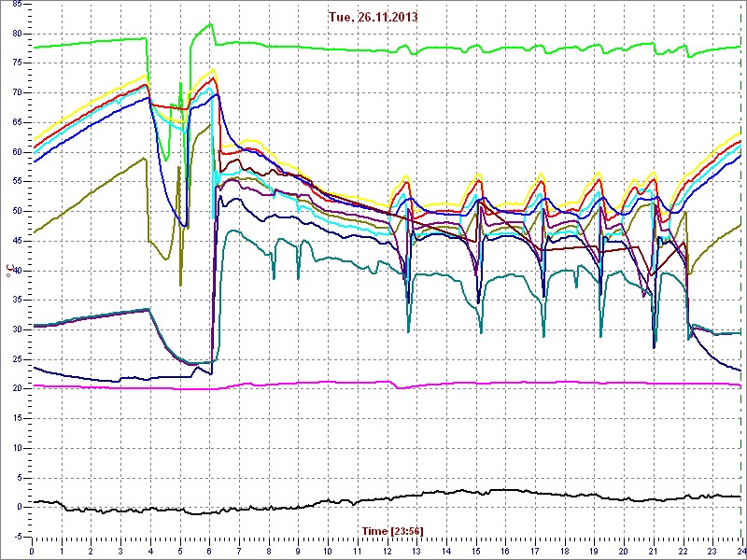Viewport: 747px width, 560px height.
Task: Click the "45" y-axis tick label
Action: (x=17, y=241)
